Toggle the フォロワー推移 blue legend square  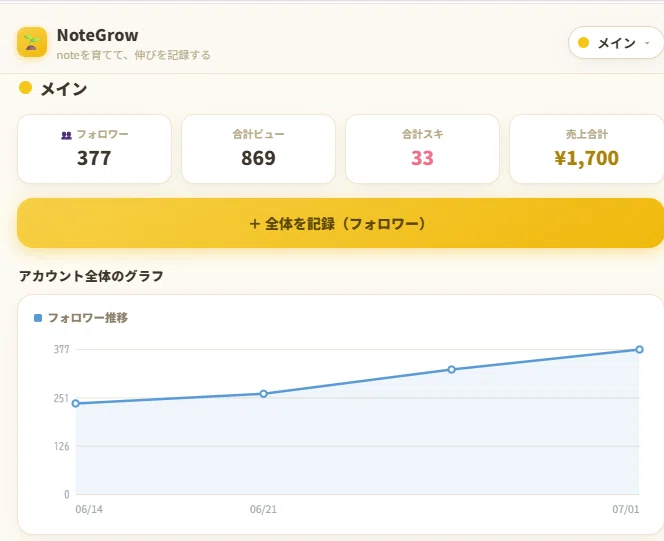click(x=38, y=317)
